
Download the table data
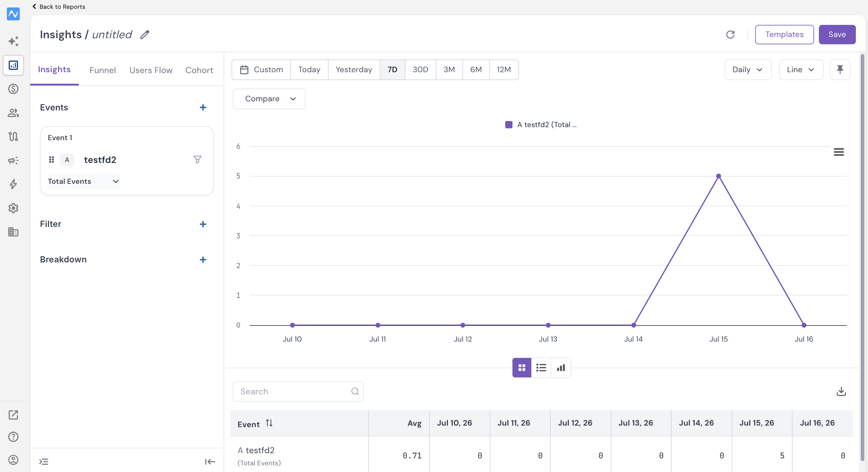841,391
